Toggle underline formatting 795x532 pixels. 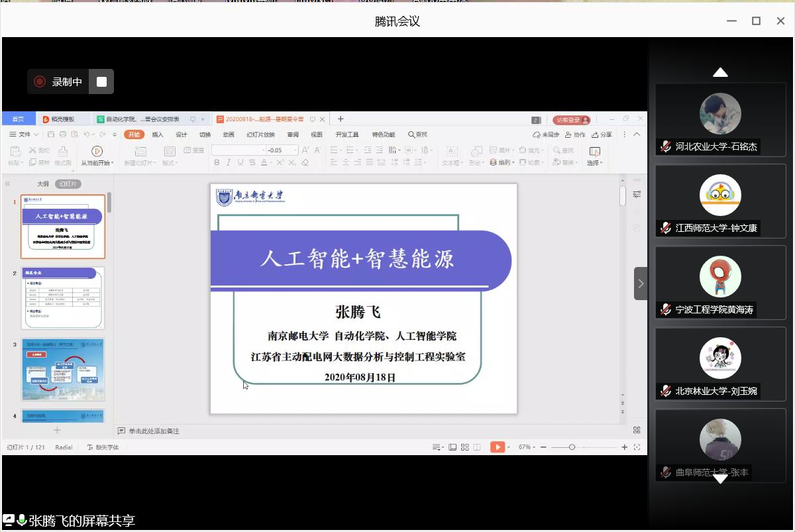tap(240, 162)
